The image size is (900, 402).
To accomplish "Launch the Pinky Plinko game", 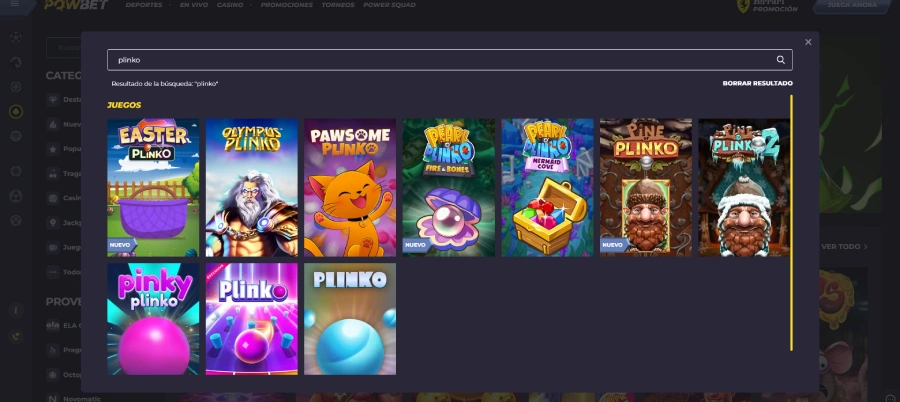I will (153, 319).
